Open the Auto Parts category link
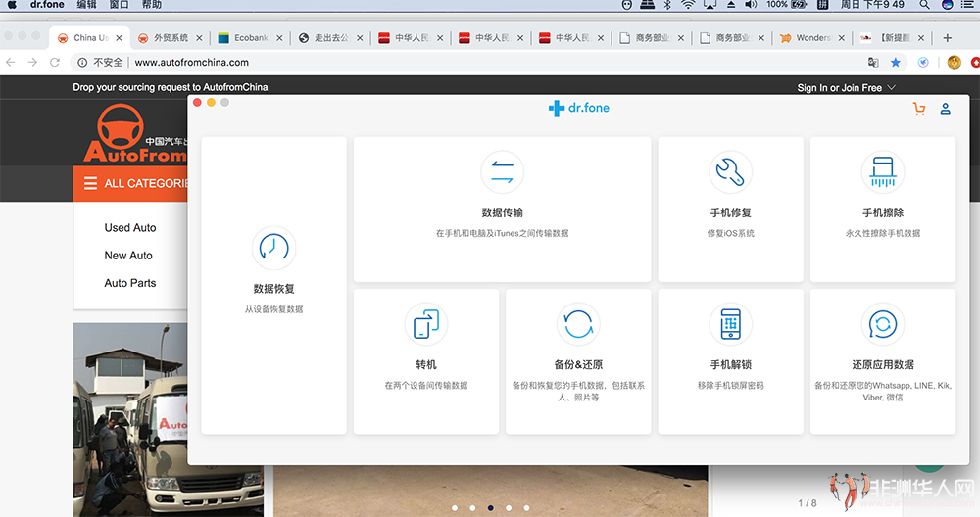Image resolution: width=980 pixels, height=517 pixels. [130, 283]
